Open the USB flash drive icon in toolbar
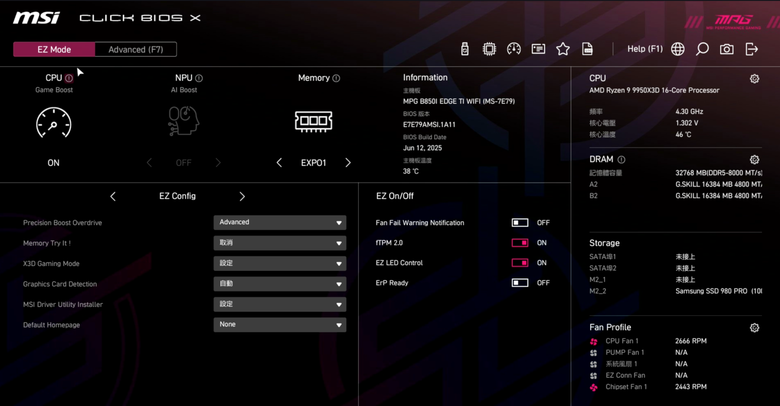The height and width of the screenshot is (406, 780). click(x=465, y=49)
